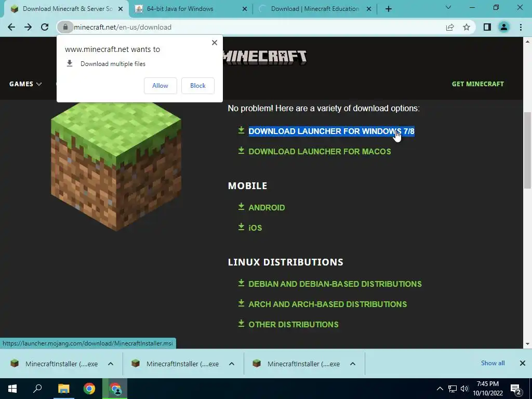Show all downloads

493,363
